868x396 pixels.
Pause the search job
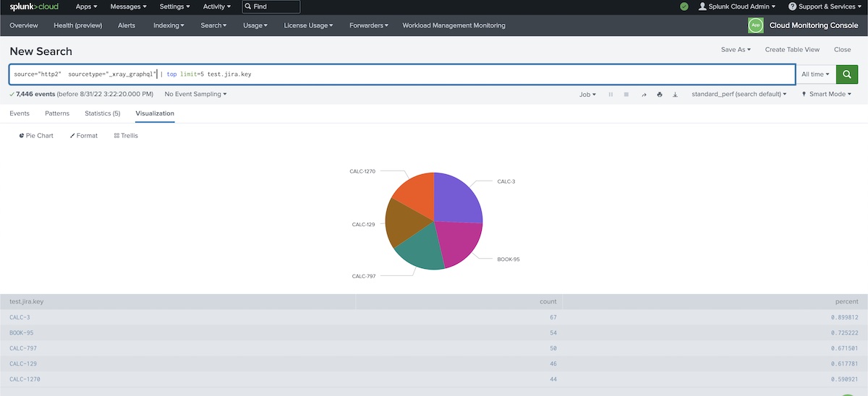(610, 95)
